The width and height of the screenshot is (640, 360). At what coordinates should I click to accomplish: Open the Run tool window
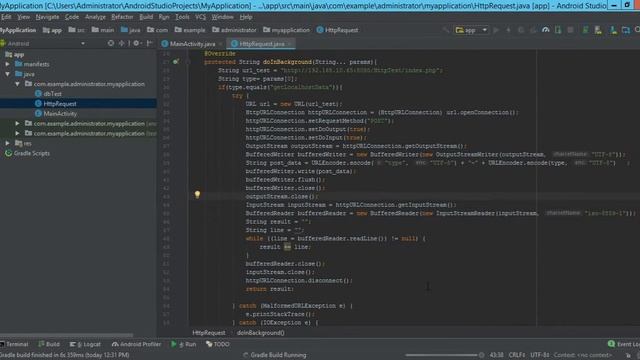coord(183,344)
